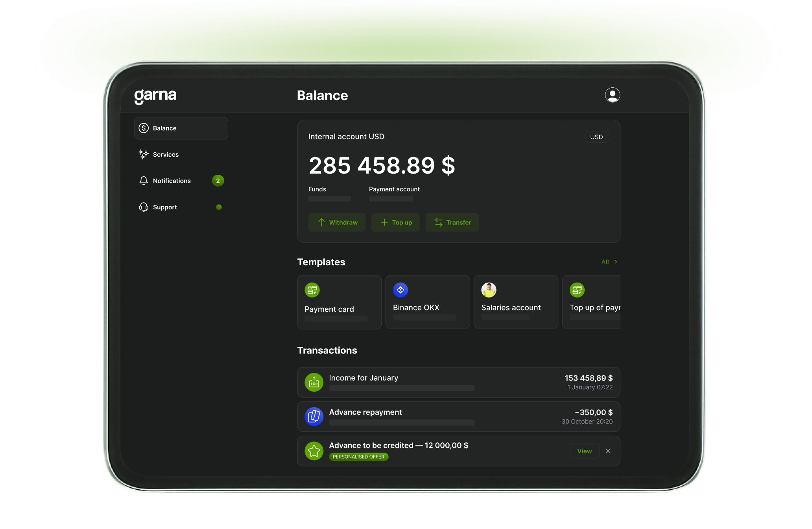The image size is (812, 529).
Task: Click the Salaries account avatar thumbnail
Action: click(x=489, y=290)
